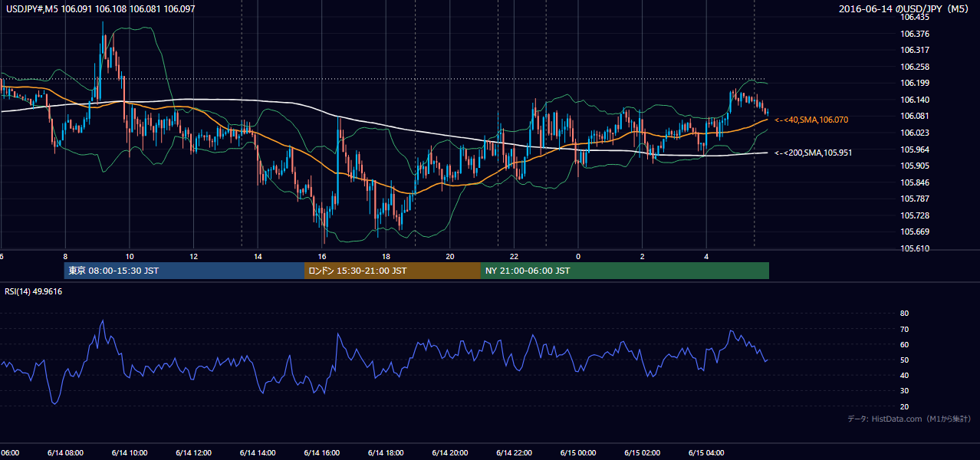Click the RSI scale value 70
Image resolution: width=980 pixels, height=460 pixels.
pyautogui.click(x=904, y=329)
